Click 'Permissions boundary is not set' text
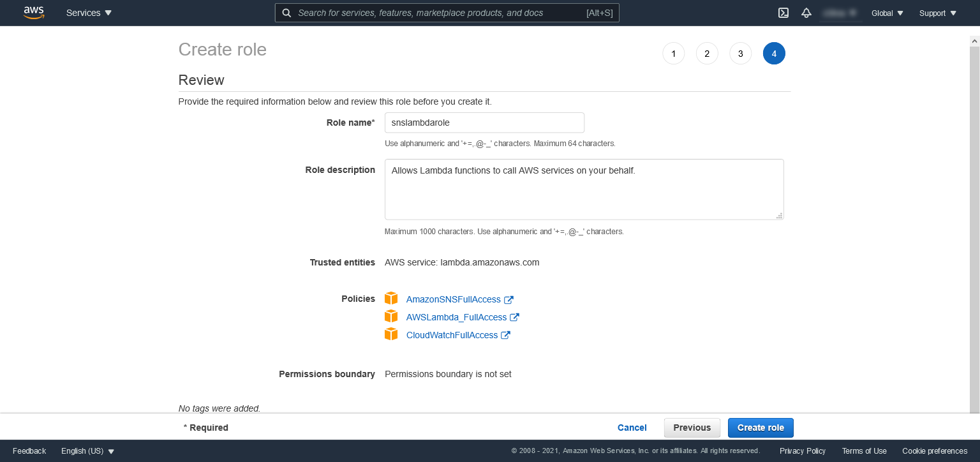 pos(448,374)
